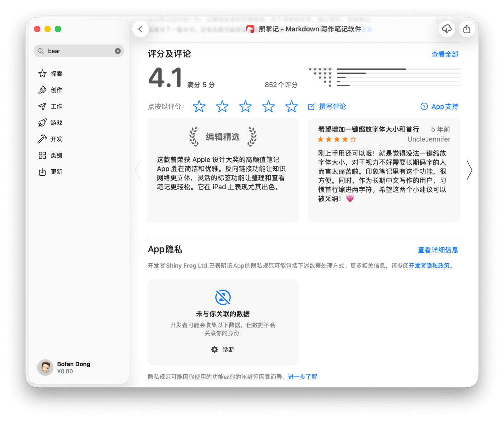
Task: Click the Bofan Dong avatar picture
Action: [45, 367]
